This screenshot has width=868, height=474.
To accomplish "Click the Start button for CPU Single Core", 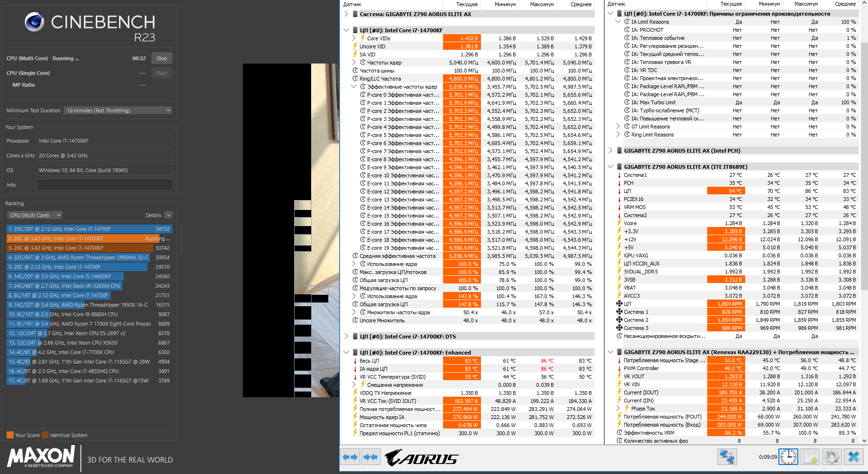I will tap(162, 73).
